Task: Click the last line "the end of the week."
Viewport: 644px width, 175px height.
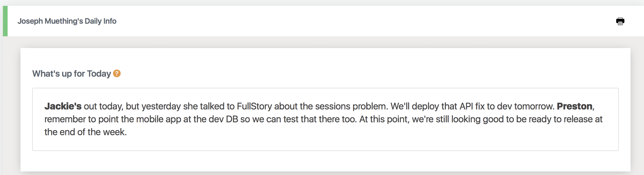Action: coord(85,132)
